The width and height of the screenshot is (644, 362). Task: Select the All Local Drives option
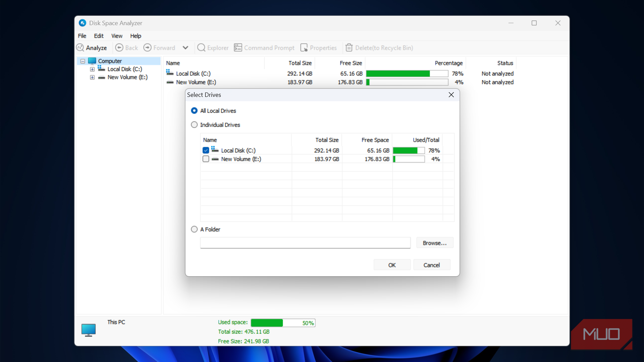pyautogui.click(x=194, y=111)
